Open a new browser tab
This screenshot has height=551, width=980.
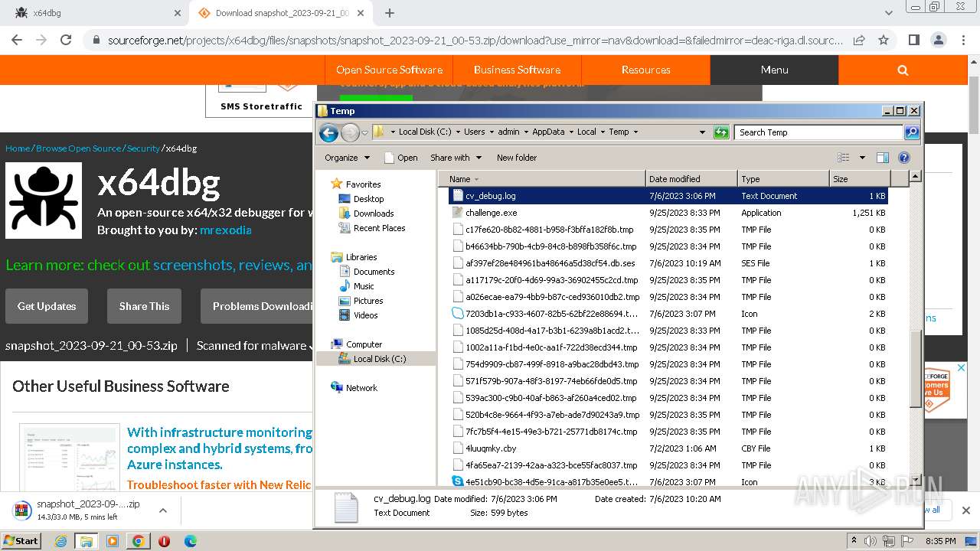coord(390,13)
